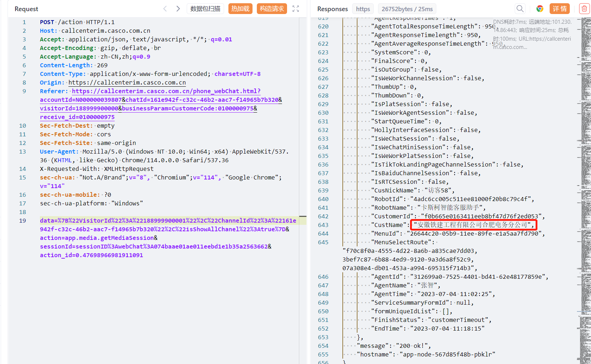Click the "SystemScore": 0 response line
Screen dimensions: 591x364
[401, 52]
